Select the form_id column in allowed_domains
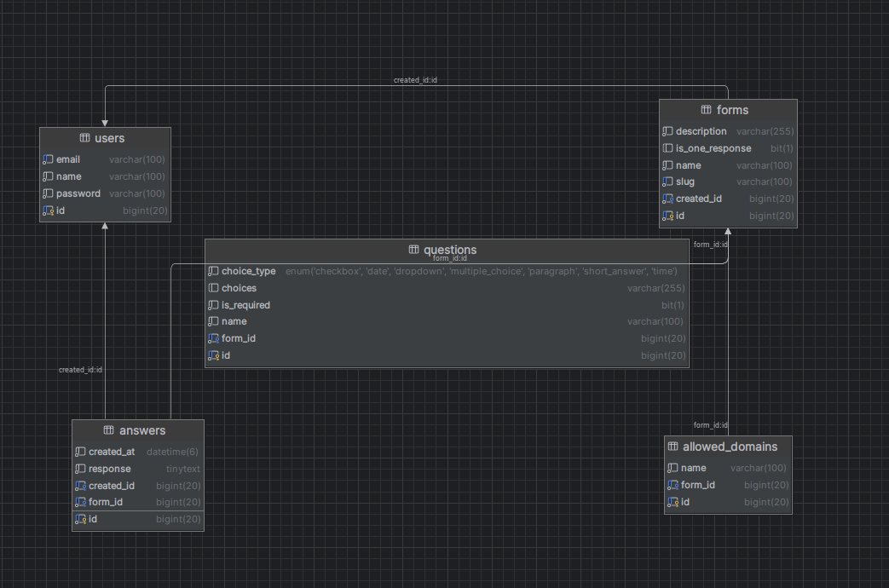The image size is (889, 588). click(x=697, y=485)
